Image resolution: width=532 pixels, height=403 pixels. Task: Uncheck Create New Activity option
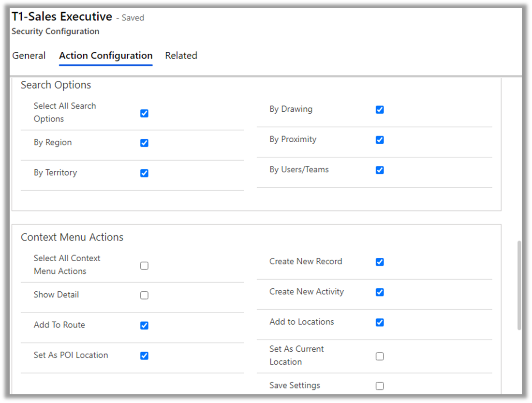click(x=380, y=292)
